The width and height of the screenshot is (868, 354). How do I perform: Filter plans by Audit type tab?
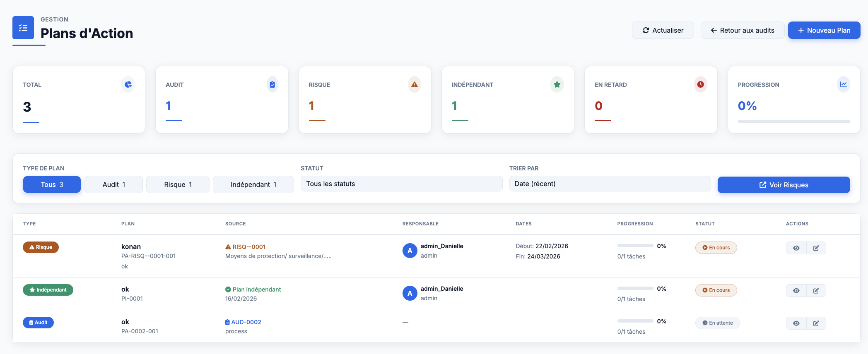pyautogui.click(x=114, y=184)
